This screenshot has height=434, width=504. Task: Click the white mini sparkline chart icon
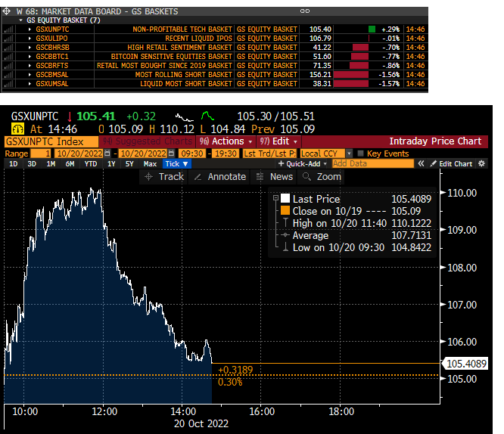pos(184,117)
